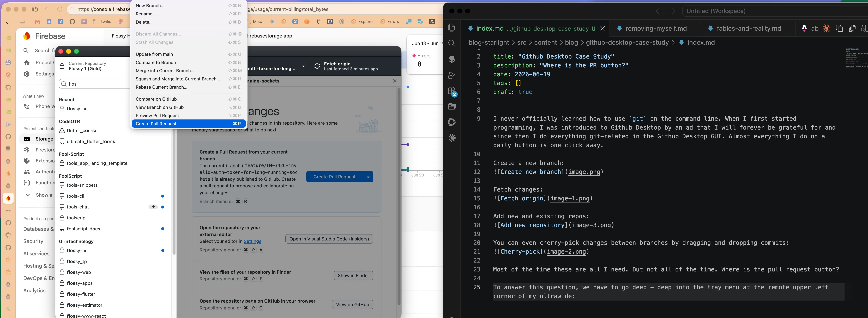Open github-desktop-case-study breadcrumb segment
The height and width of the screenshot is (318, 868).
[x=627, y=42]
